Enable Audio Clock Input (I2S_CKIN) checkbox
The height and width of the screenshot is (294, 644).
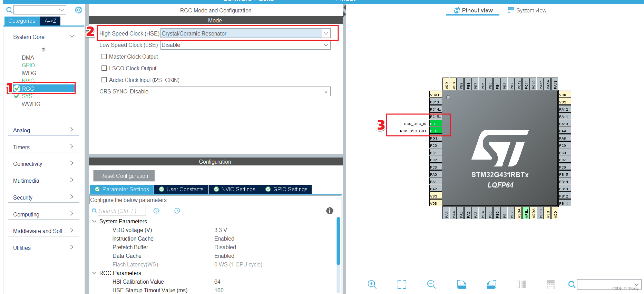click(x=104, y=80)
